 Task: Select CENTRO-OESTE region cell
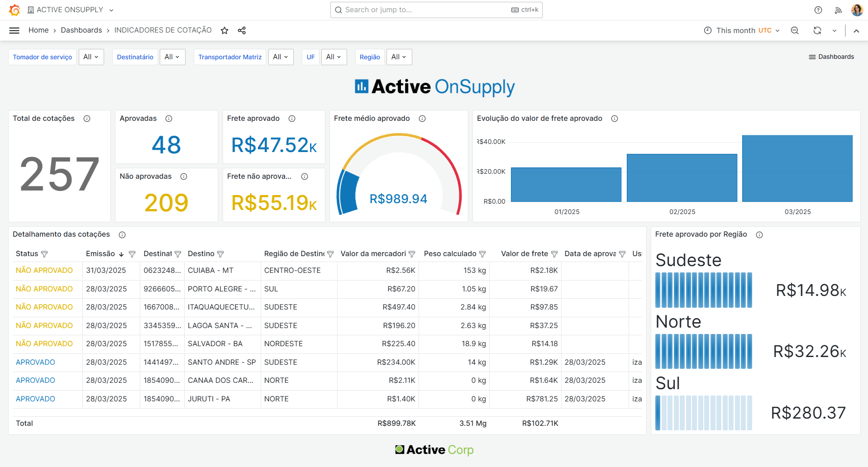click(x=299, y=271)
